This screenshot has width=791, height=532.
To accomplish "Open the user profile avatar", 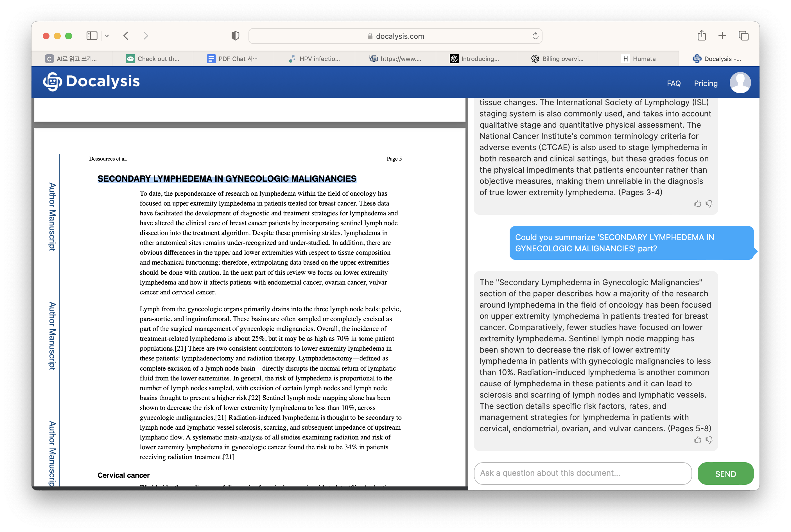I will click(740, 82).
